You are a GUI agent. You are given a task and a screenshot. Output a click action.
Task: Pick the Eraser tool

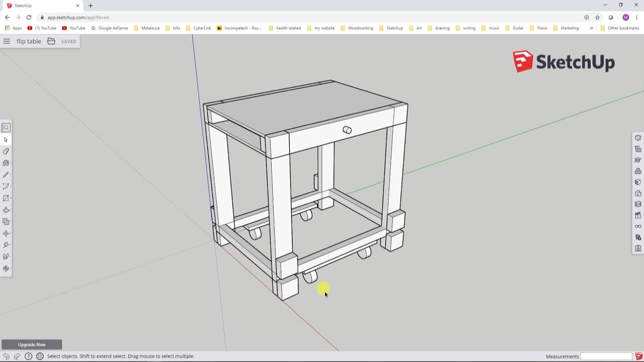coord(6,151)
